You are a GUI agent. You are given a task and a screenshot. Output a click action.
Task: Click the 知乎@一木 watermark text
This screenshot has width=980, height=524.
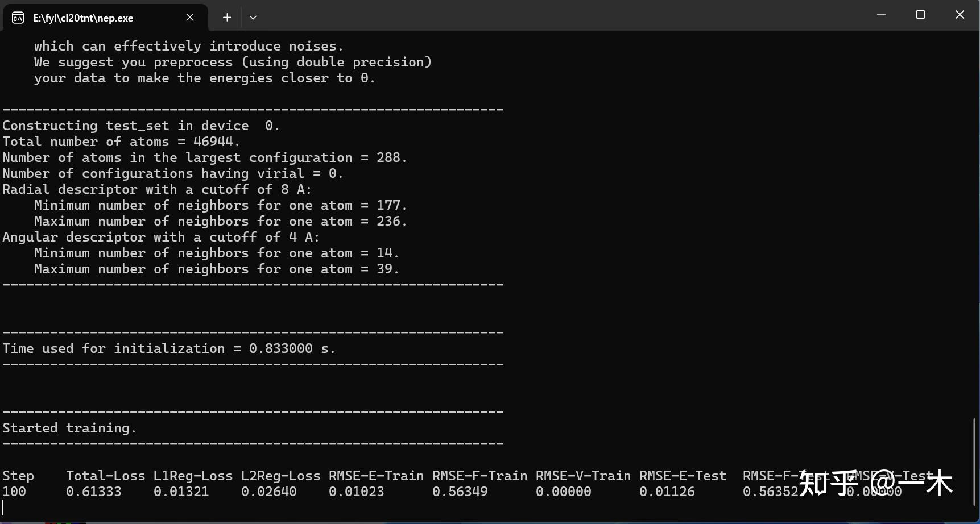[876, 483]
